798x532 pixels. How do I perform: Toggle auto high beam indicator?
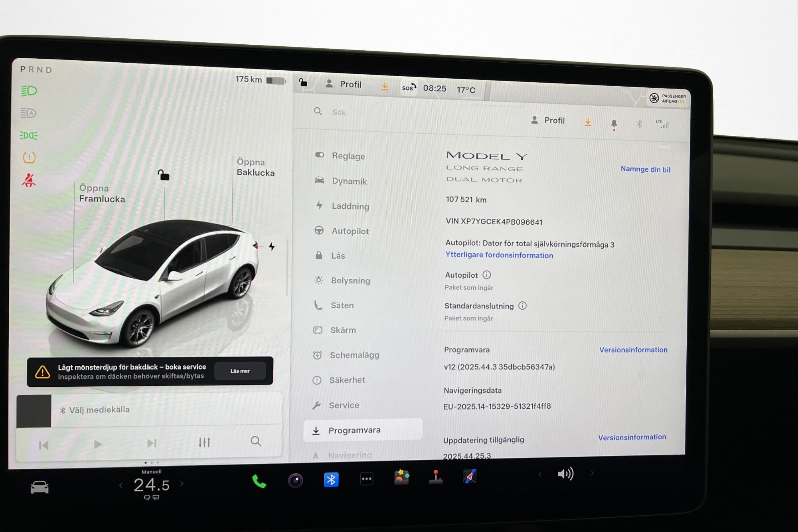click(29, 113)
